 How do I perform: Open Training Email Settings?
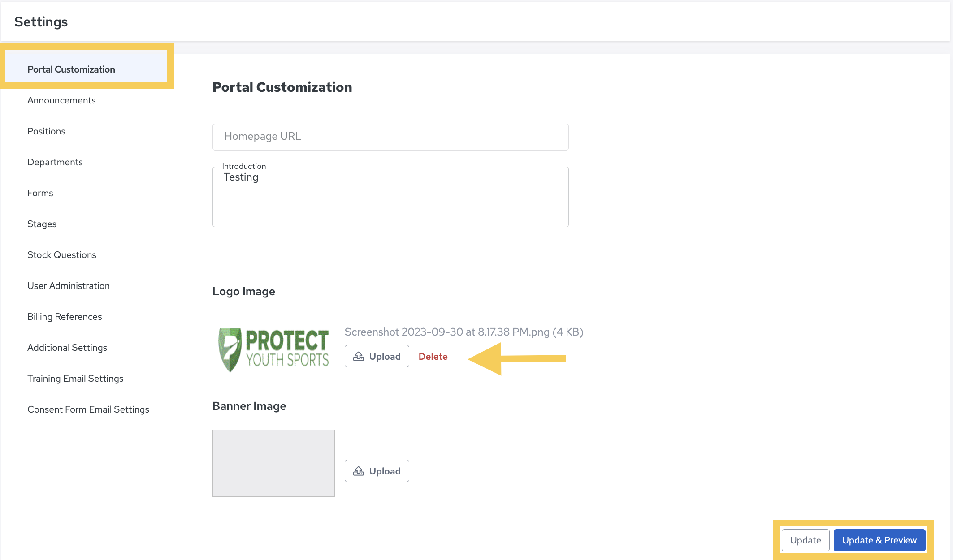[x=75, y=379]
